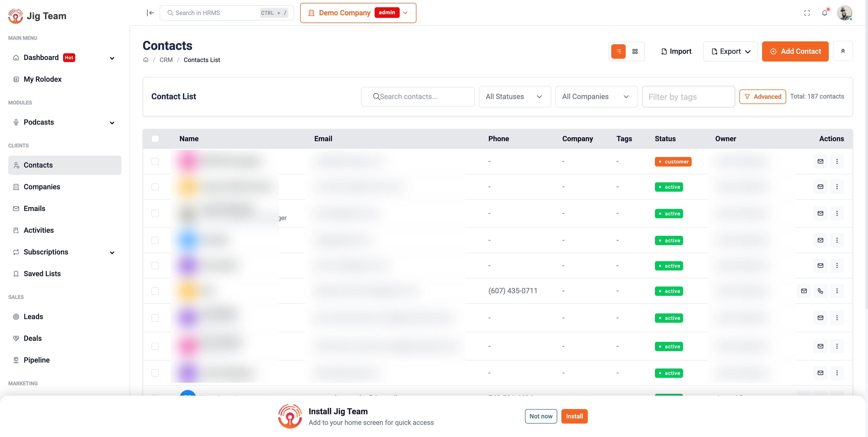Viewport: 868px width, 437px height.
Task: Navigate to the CRM breadcrumb link
Action: click(x=166, y=60)
